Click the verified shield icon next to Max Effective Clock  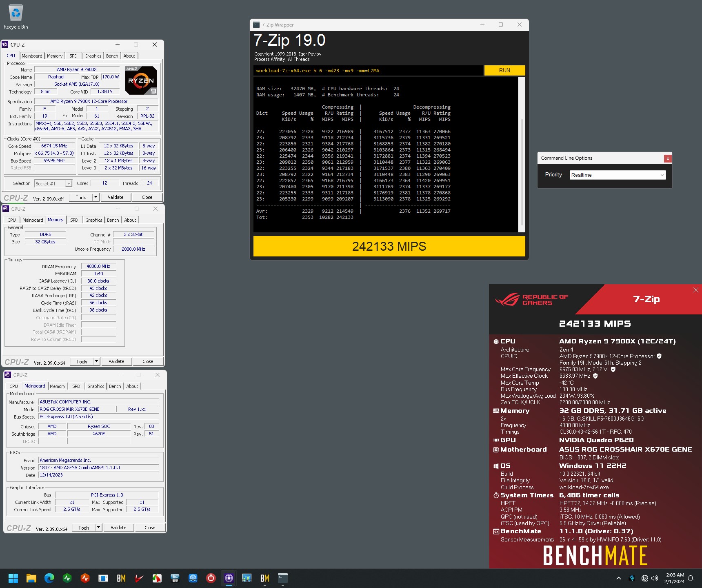click(x=595, y=376)
